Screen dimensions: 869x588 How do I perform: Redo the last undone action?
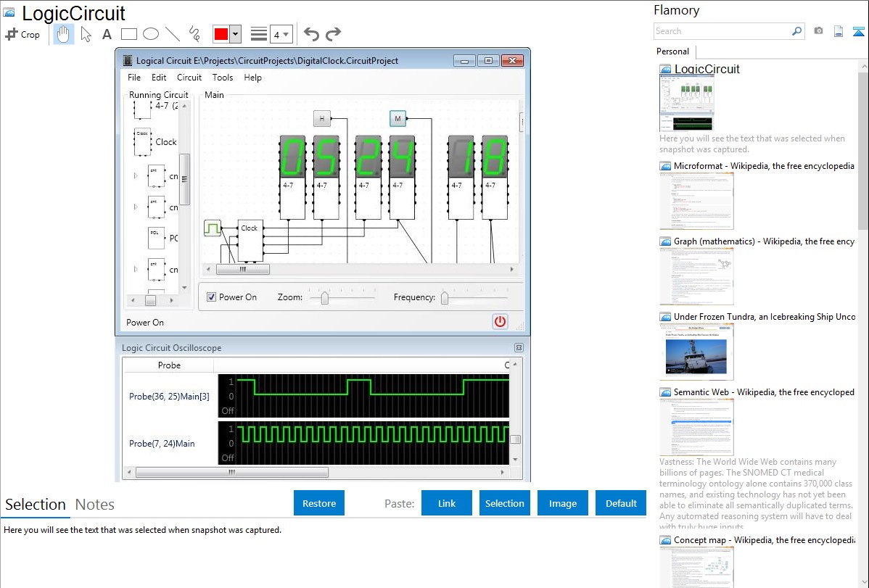pos(334,34)
